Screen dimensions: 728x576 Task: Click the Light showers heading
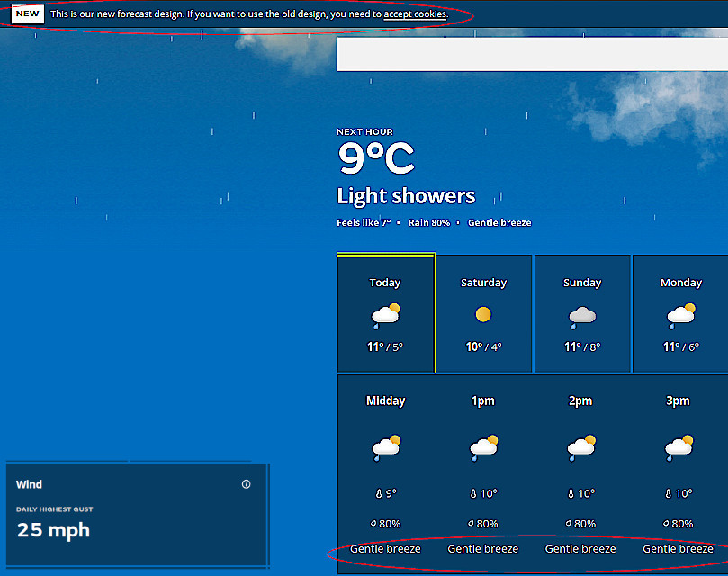pyautogui.click(x=406, y=196)
